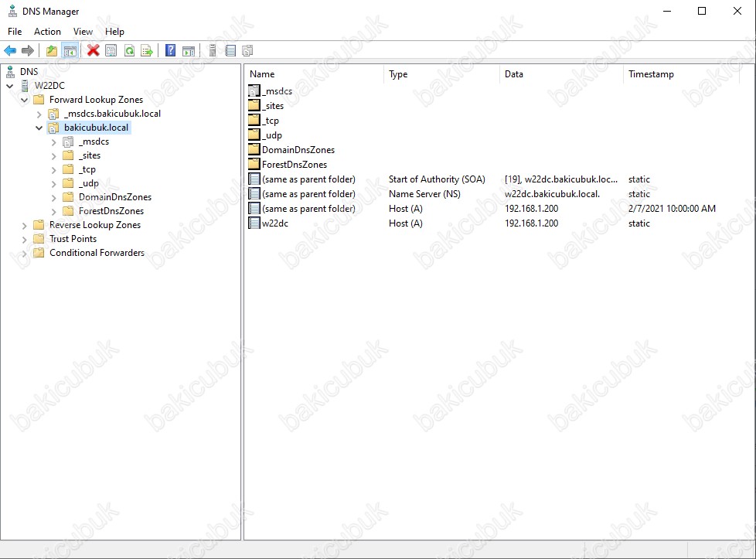Click the New Server icon in the toolbar
756x559 pixels.
tap(213, 51)
